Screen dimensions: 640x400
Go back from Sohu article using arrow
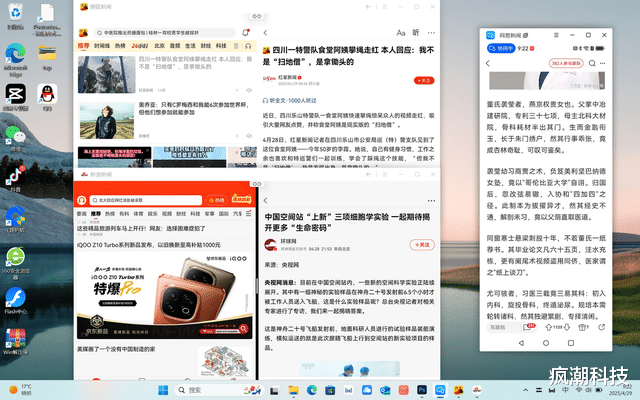[266, 33]
